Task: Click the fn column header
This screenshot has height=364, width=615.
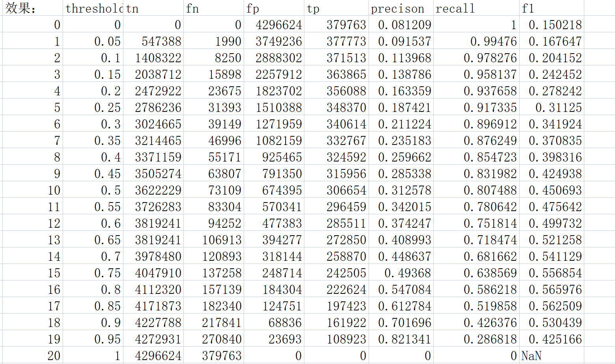Action: click(214, 8)
